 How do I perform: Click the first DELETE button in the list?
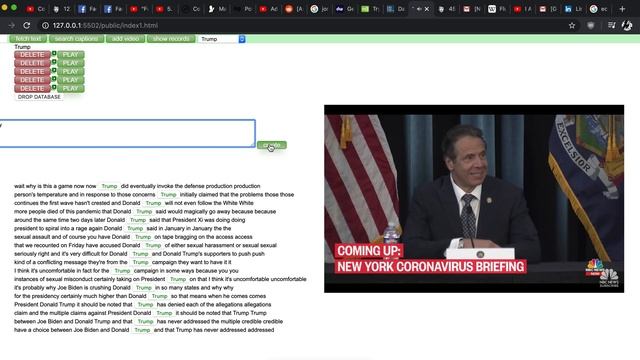click(x=32, y=55)
